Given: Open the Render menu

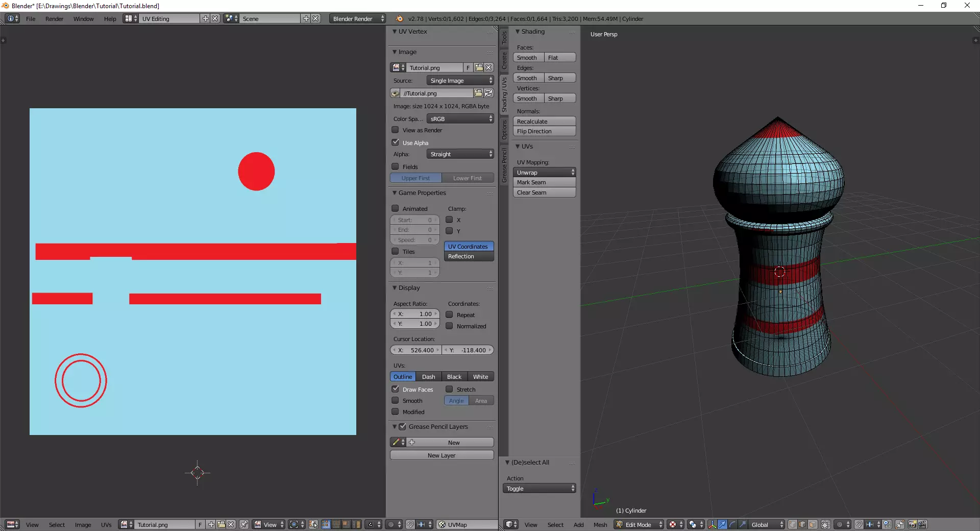Looking at the screenshot, I should [54, 19].
